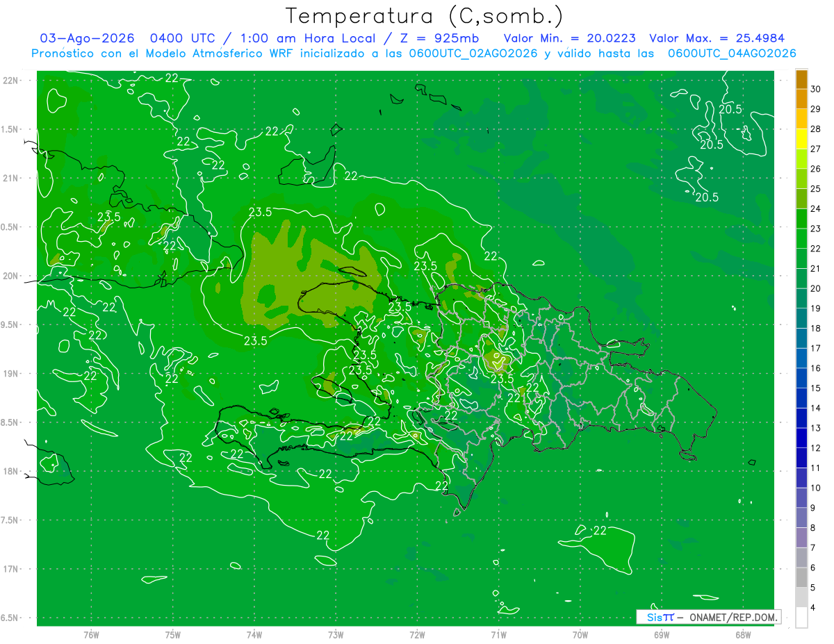Click the "0600UTC_04AGO2026" valid-until timestamp
The width and height of the screenshot is (834, 644).
click(x=732, y=53)
